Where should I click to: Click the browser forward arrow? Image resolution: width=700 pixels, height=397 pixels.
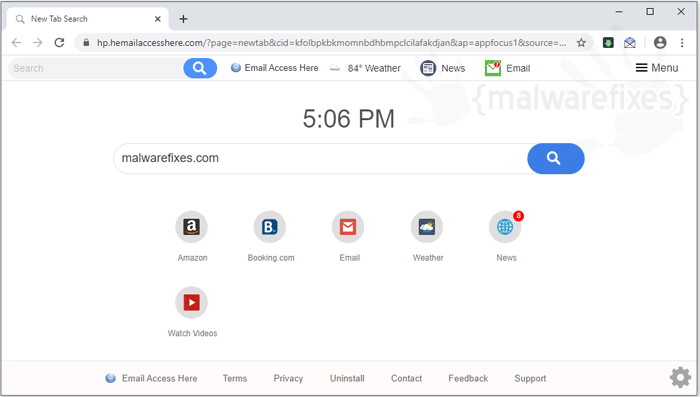[38, 43]
